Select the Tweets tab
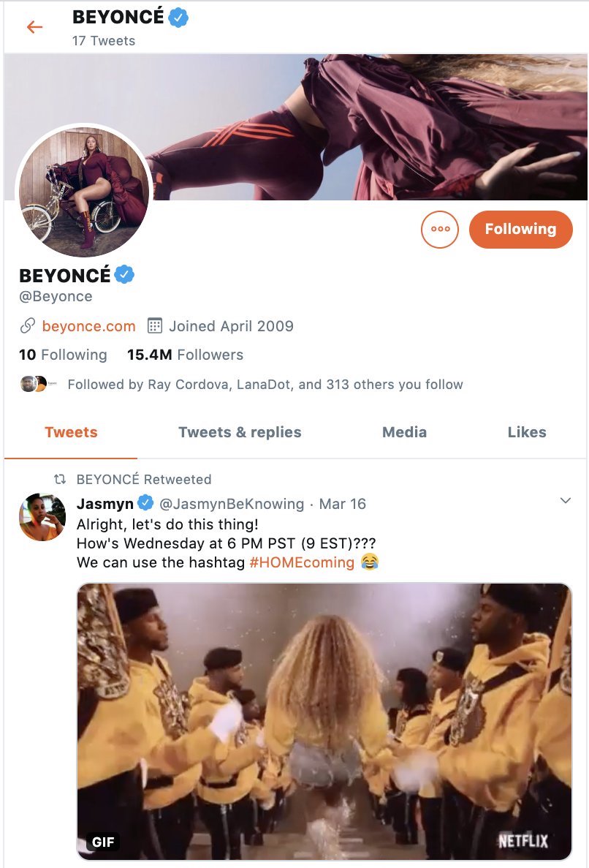This screenshot has height=868, width=589. (x=71, y=432)
